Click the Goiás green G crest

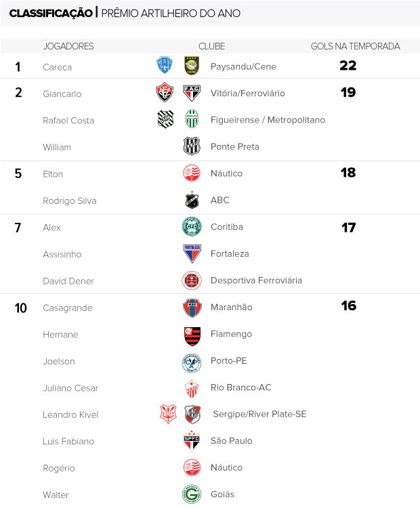coord(192,494)
